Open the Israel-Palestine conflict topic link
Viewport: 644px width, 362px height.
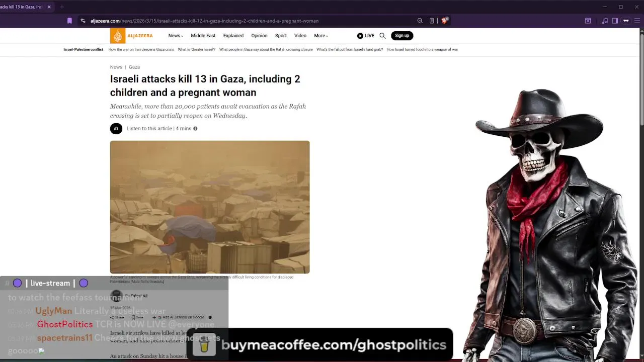[83, 50]
